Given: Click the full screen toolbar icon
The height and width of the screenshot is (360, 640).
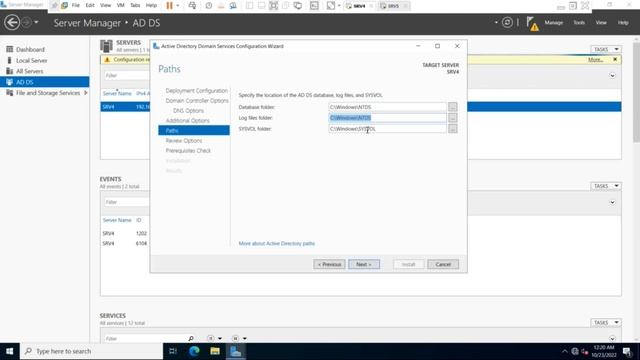Looking at the screenshot, I should [x=273, y=6].
